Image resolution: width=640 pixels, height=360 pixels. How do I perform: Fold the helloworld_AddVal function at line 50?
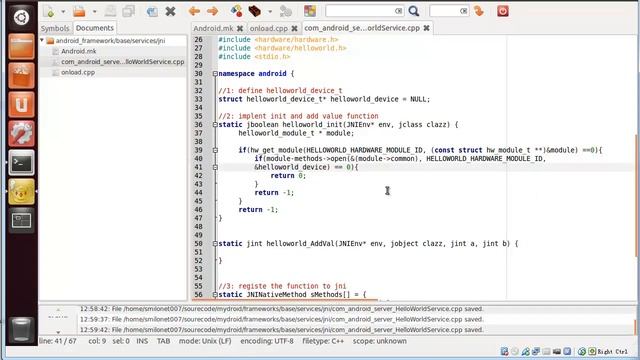(x=215, y=244)
